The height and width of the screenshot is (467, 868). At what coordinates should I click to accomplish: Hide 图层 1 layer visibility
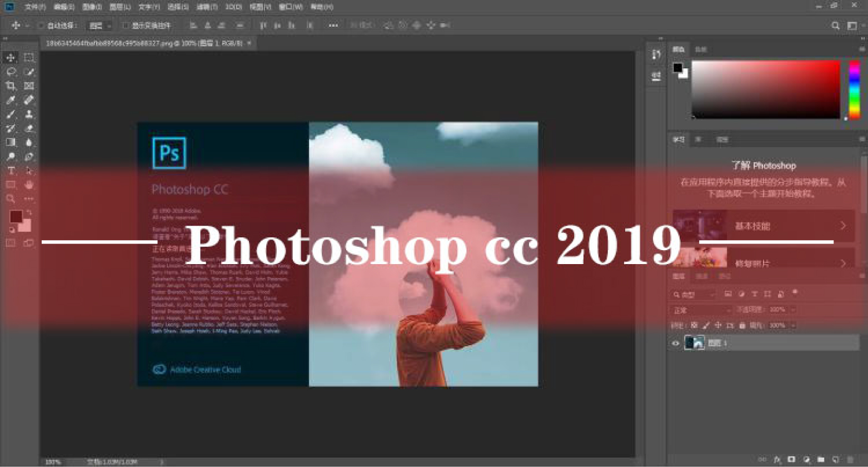pos(676,344)
